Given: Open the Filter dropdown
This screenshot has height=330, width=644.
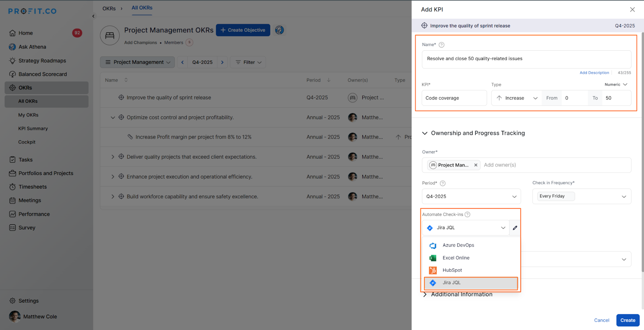Looking at the screenshot, I should pyautogui.click(x=248, y=62).
